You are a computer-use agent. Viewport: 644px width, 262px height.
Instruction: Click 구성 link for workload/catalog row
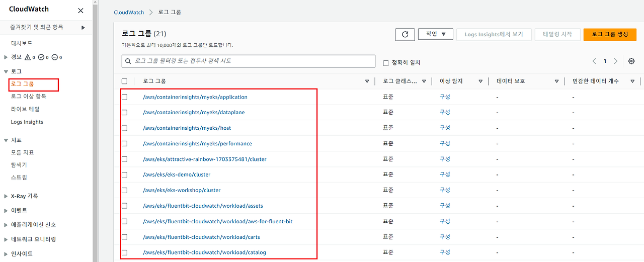tap(445, 252)
